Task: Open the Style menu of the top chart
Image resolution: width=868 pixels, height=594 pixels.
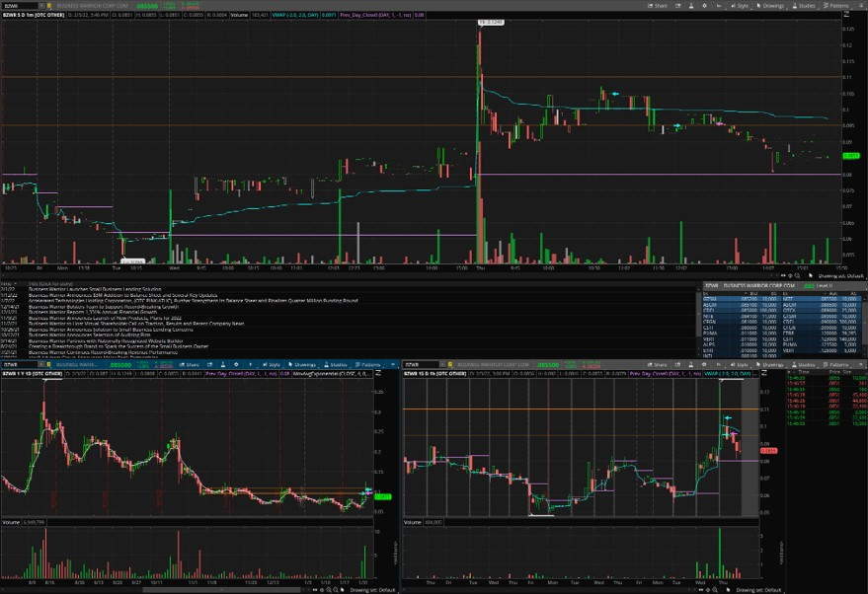Action: [741, 6]
